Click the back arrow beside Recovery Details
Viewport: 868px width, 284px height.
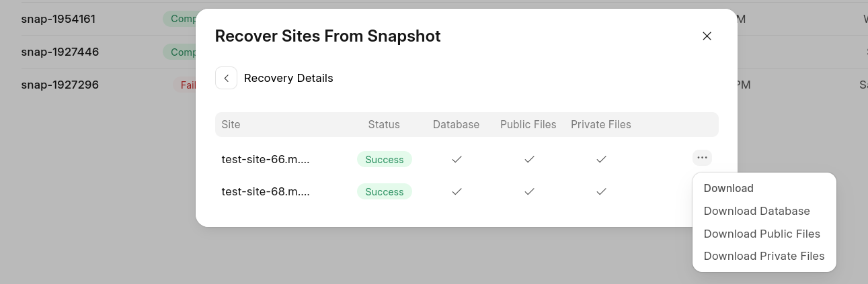pyautogui.click(x=226, y=78)
